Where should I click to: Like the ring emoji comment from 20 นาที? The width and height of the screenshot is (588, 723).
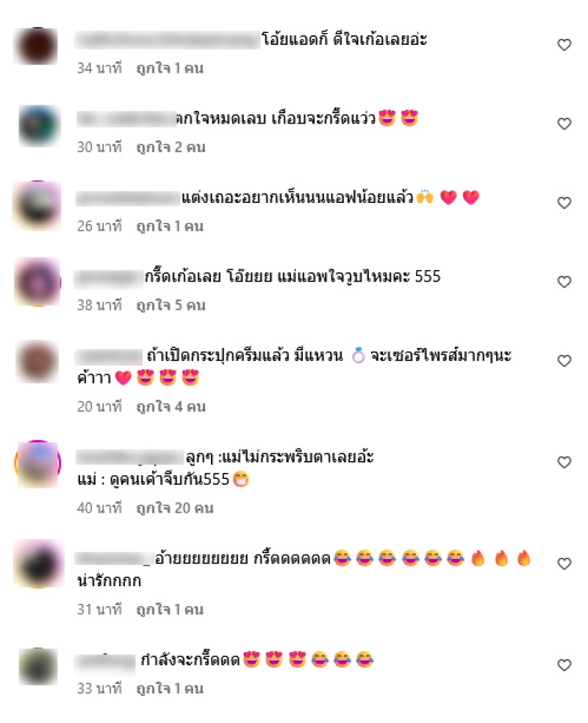(x=564, y=360)
